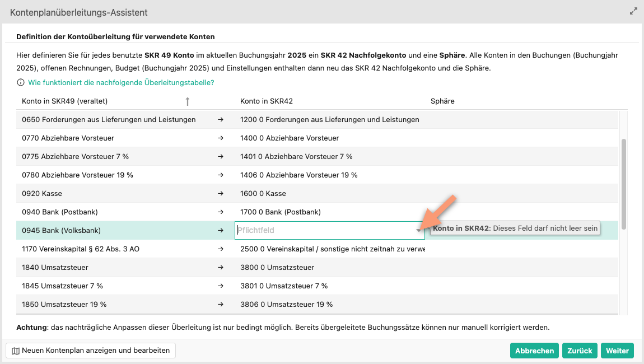This screenshot has height=364, width=644.
Task: Select 1840 Umsatzsteuer cell
Action: 55,268
